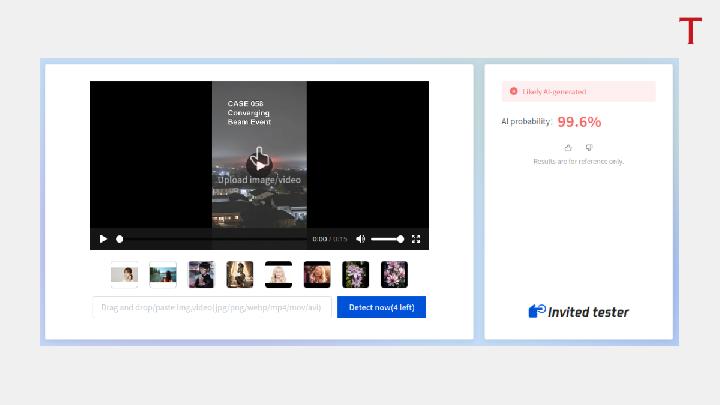Adjust the volume slider knob
This screenshot has height=405, width=720.
[400, 239]
